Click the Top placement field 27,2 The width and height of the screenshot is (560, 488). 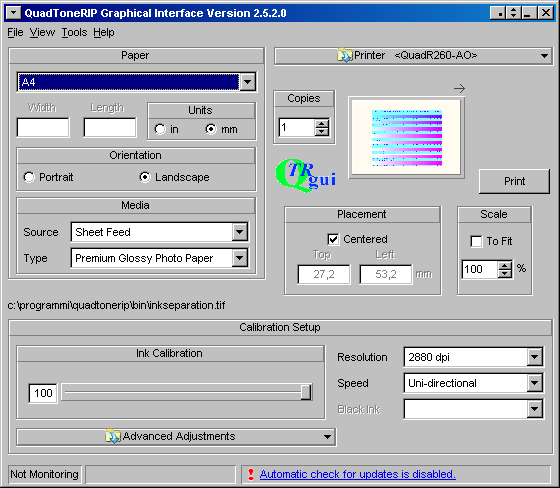(x=324, y=274)
